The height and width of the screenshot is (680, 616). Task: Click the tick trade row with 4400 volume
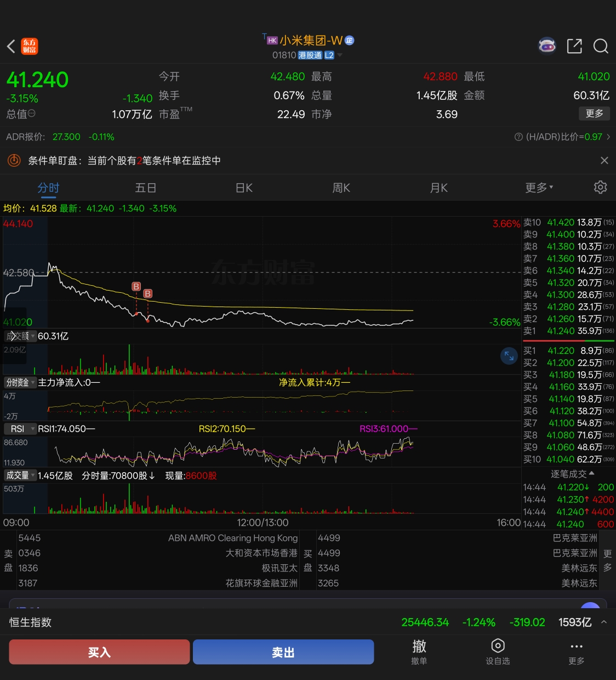pos(569,512)
